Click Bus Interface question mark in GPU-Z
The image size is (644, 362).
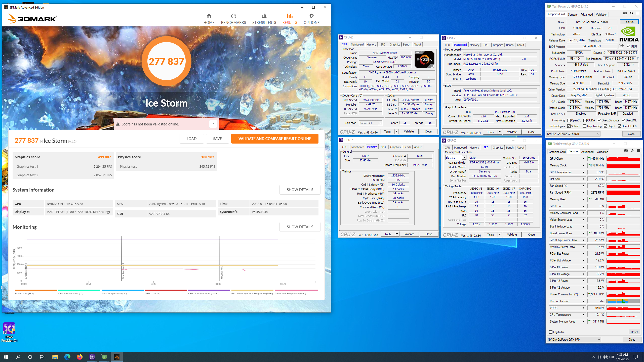point(638,59)
